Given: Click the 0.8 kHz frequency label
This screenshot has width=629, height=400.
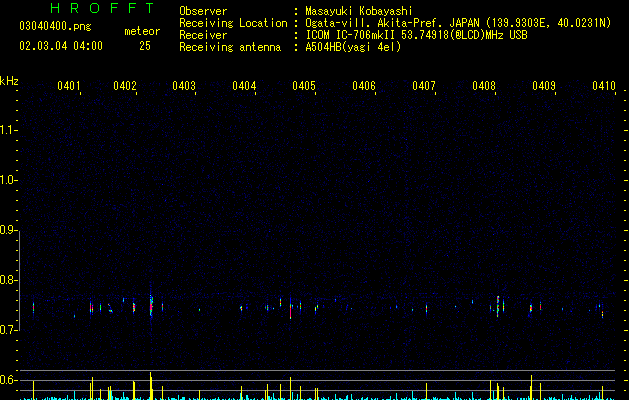Looking at the screenshot, I should pyautogui.click(x=8, y=280).
